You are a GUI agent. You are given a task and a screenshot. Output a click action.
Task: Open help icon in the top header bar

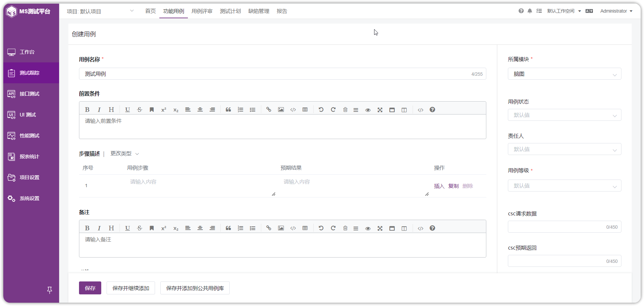[x=521, y=11]
